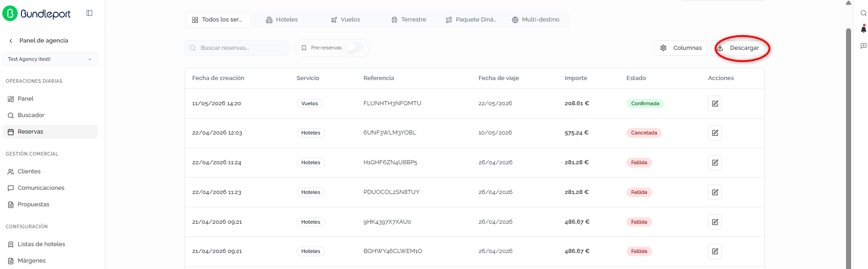Click the Fecha de creación column header
Screen dimensions: 868x269
click(218, 78)
